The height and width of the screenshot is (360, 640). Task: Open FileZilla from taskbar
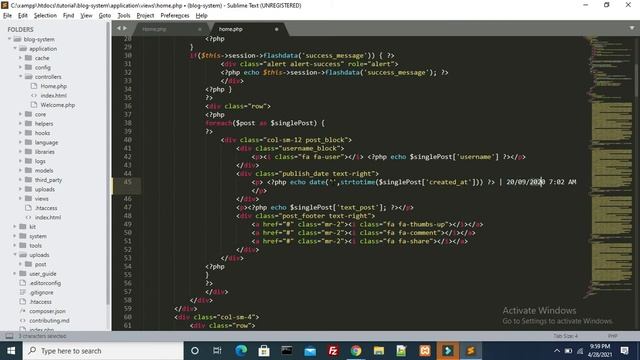click(x=333, y=351)
